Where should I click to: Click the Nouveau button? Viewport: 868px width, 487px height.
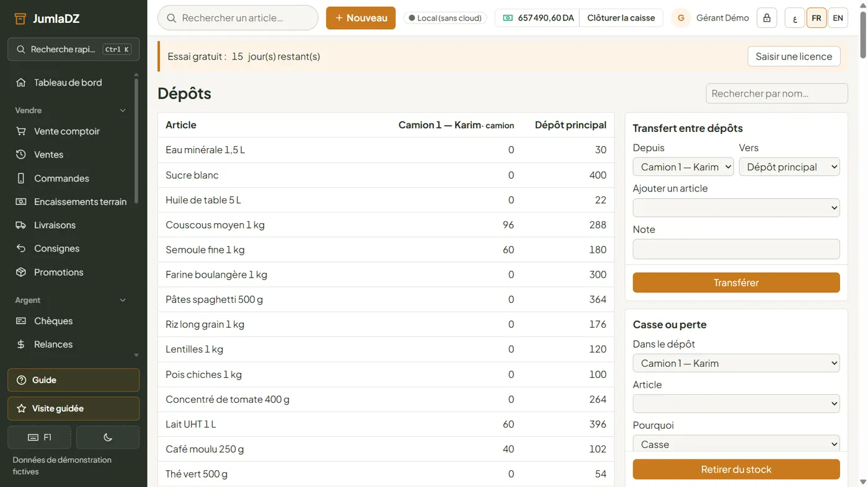[x=361, y=18]
